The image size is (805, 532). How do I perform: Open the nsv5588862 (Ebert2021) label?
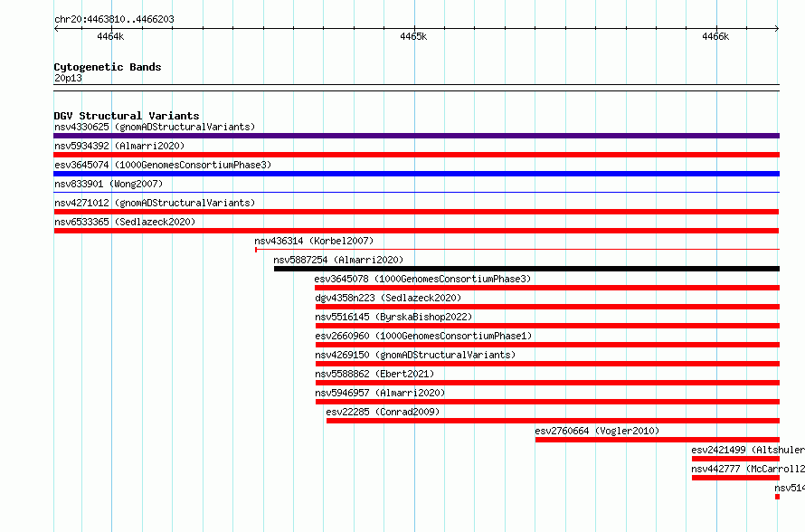(374, 374)
